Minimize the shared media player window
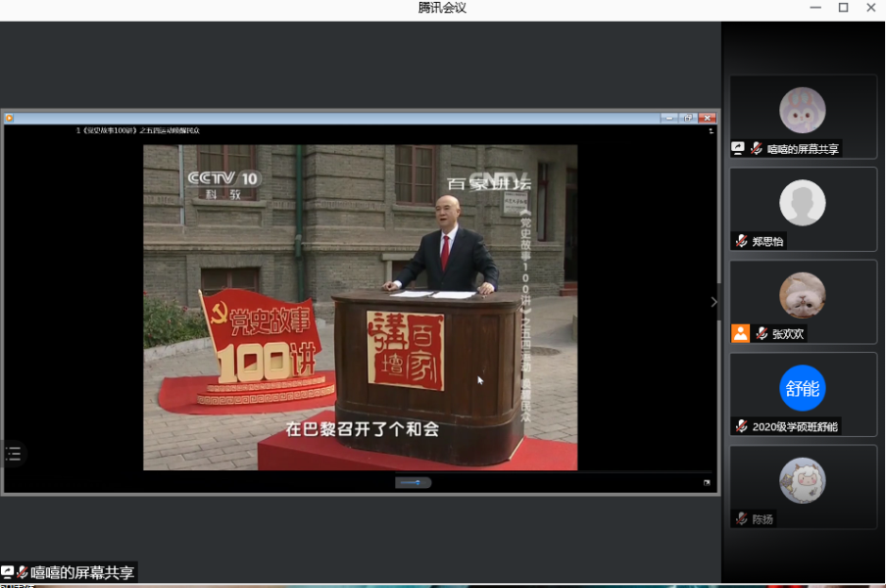 point(669,118)
